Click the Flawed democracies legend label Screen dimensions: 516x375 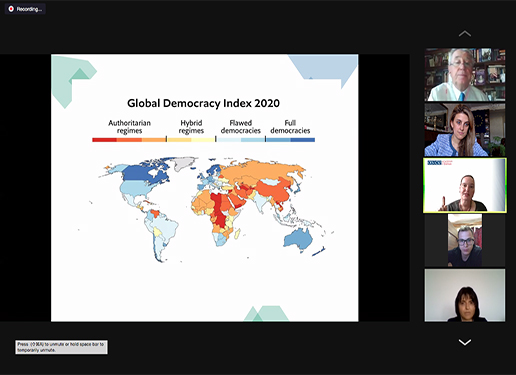[x=241, y=127]
